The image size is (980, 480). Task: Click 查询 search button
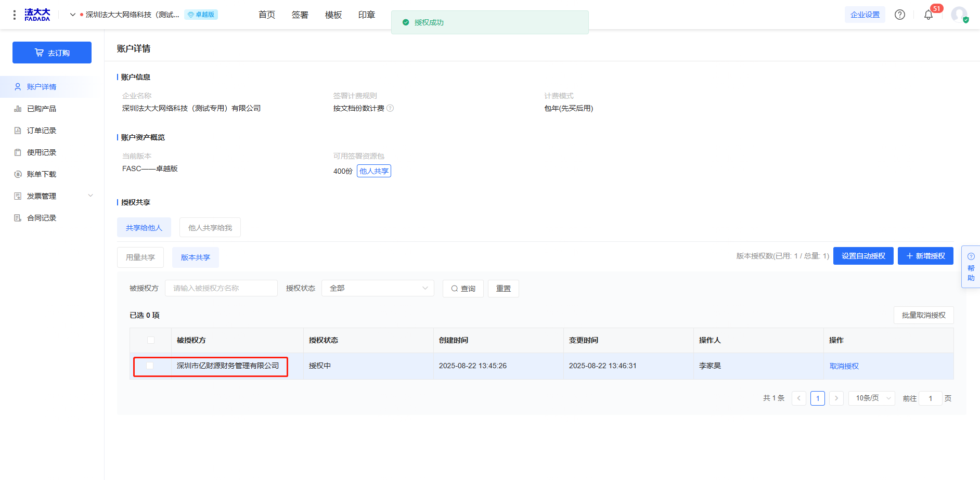coord(463,289)
